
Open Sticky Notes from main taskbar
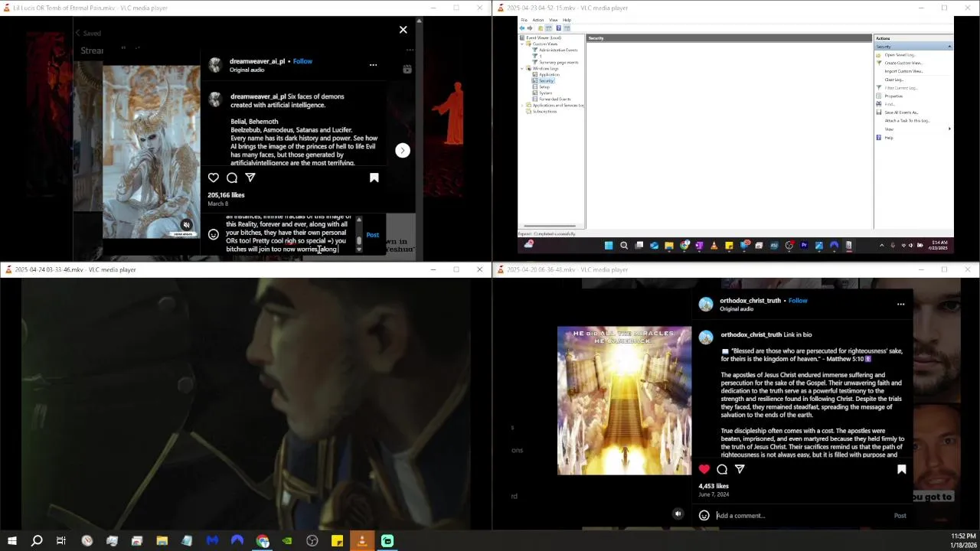(x=337, y=541)
